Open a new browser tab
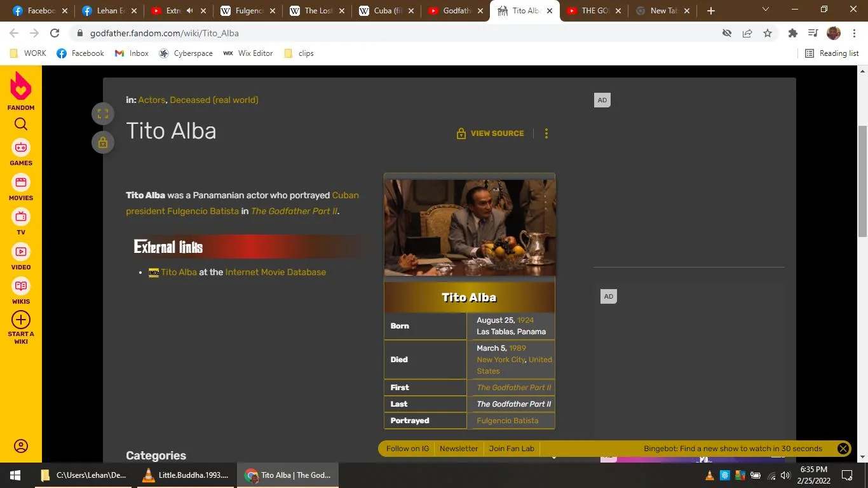 click(711, 11)
